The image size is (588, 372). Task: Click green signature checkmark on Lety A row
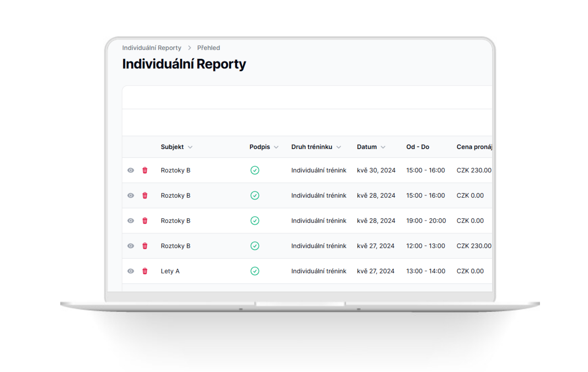255,271
